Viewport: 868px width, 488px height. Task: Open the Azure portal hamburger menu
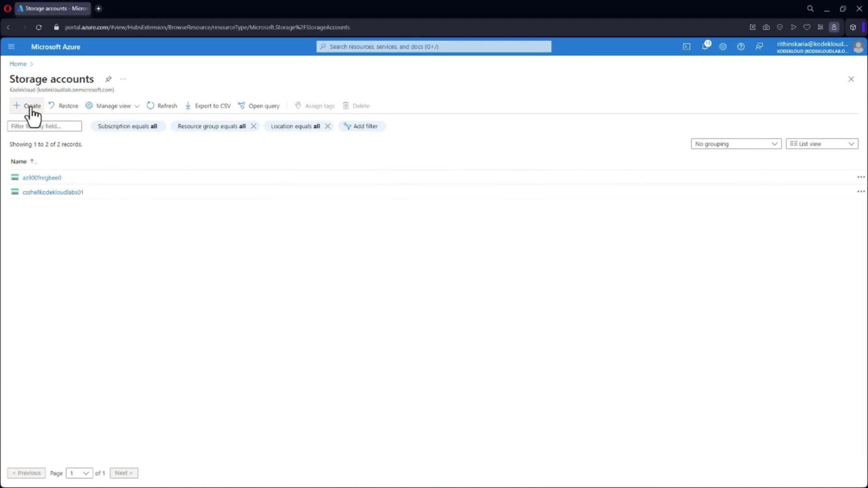pyautogui.click(x=11, y=47)
